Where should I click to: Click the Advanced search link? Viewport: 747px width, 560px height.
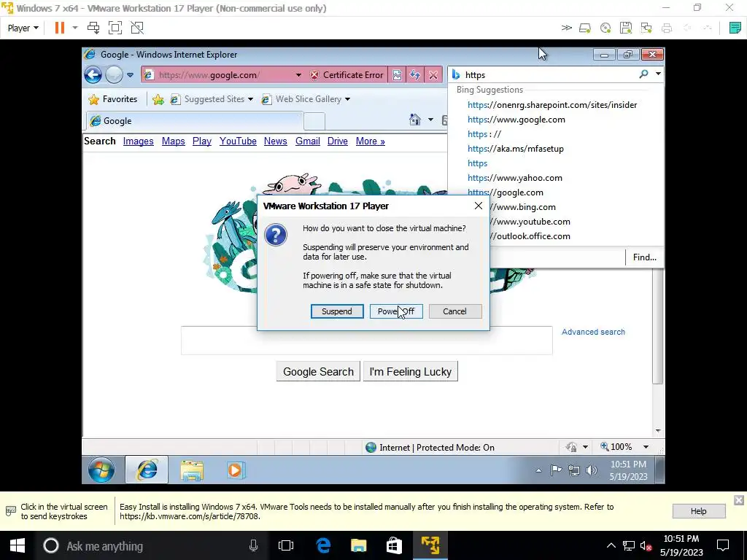point(593,332)
